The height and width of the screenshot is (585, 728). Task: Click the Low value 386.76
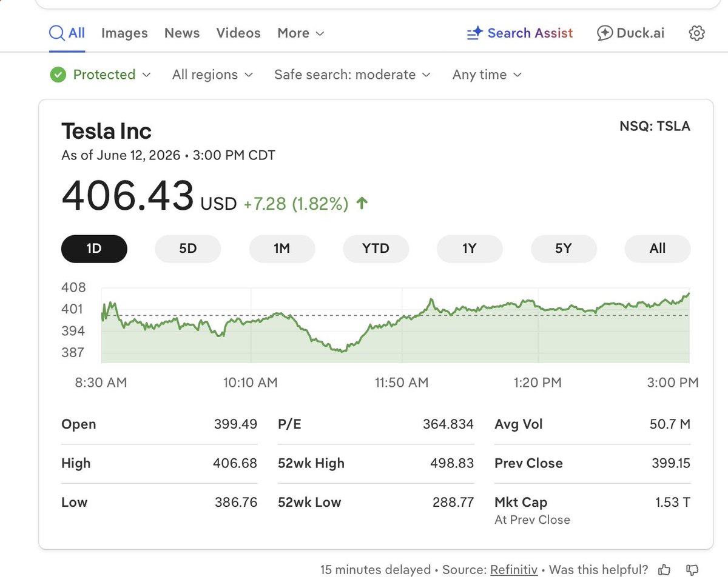click(x=236, y=502)
